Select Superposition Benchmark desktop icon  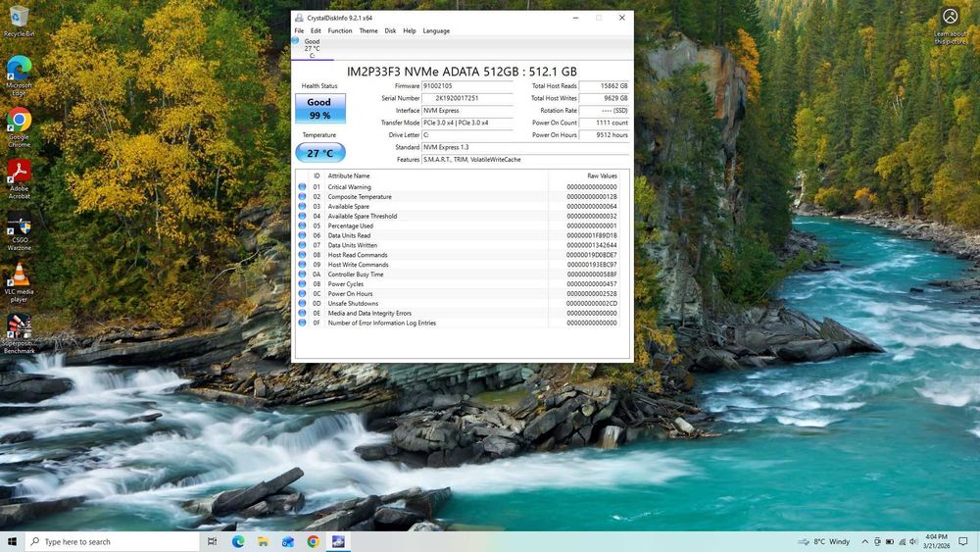pyautogui.click(x=19, y=334)
